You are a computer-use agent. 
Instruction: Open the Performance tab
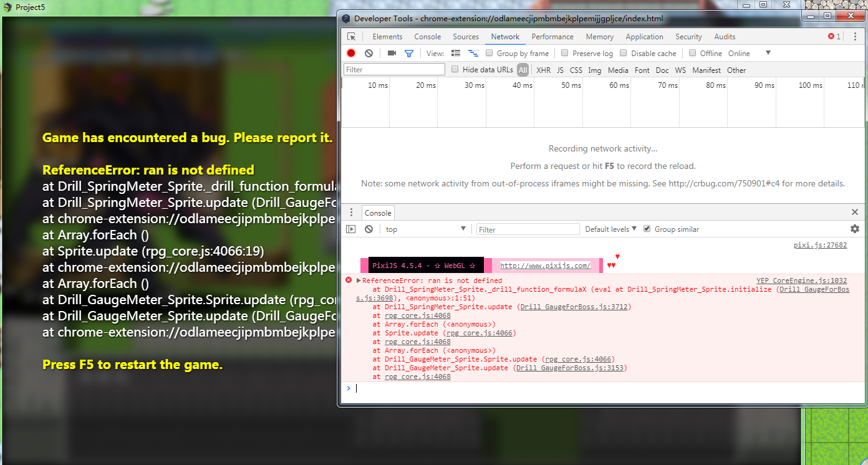(x=552, y=37)
